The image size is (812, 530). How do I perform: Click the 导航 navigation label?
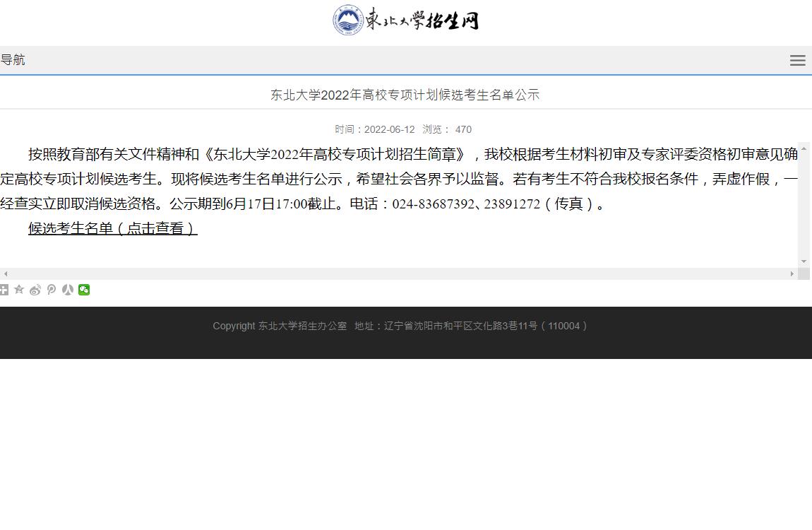click(x=13, y=59)
